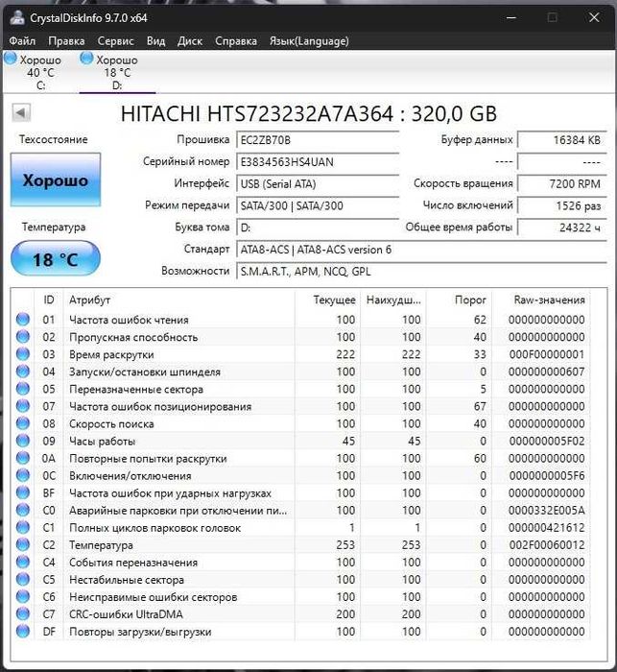
Task: Click status icon for attribute DF
Action: click(23, 632)
